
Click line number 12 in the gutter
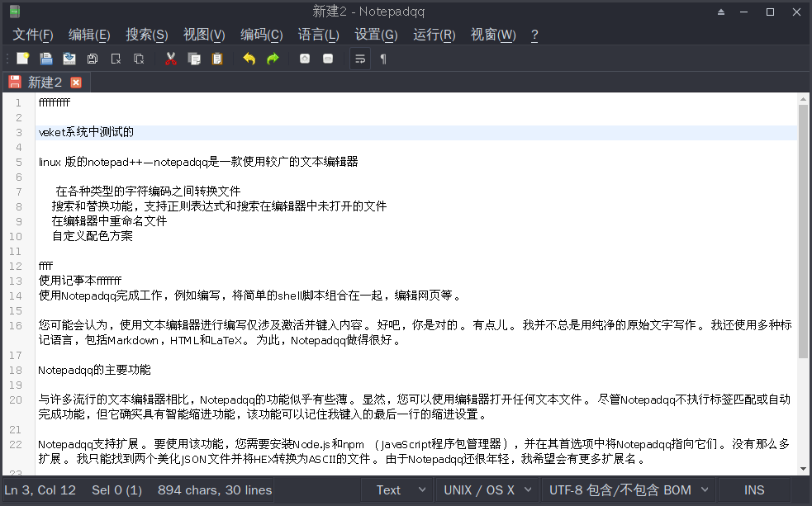(x=16, y=266)
